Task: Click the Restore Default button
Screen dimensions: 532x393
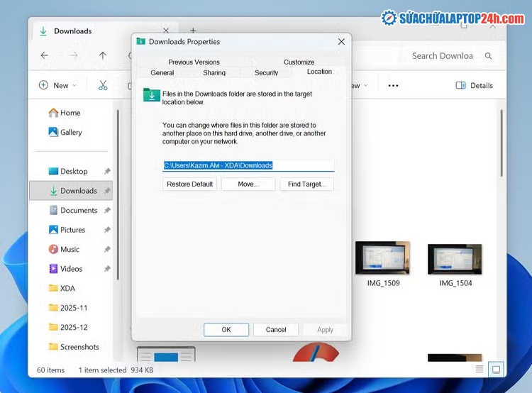Action: [x=189, y=184]
